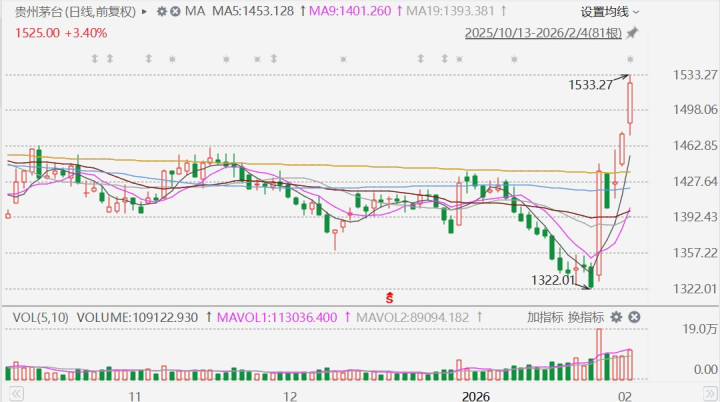Screen dimensions: 720x402
Task: Open the volume indicator settings gear
Action: click(x=616, y=317)
